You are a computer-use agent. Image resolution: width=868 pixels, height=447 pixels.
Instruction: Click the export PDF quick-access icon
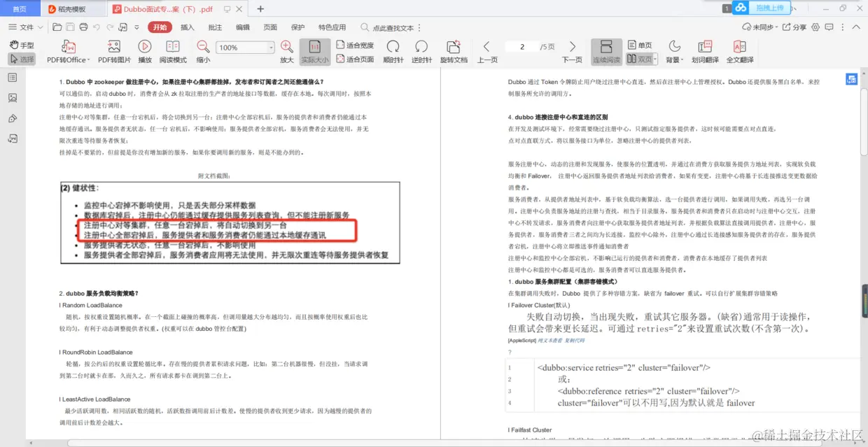pyautogui.click(x=123, y=27)
